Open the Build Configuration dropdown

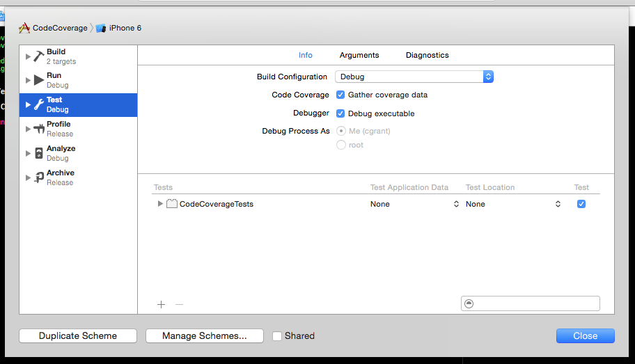[414, 77]
